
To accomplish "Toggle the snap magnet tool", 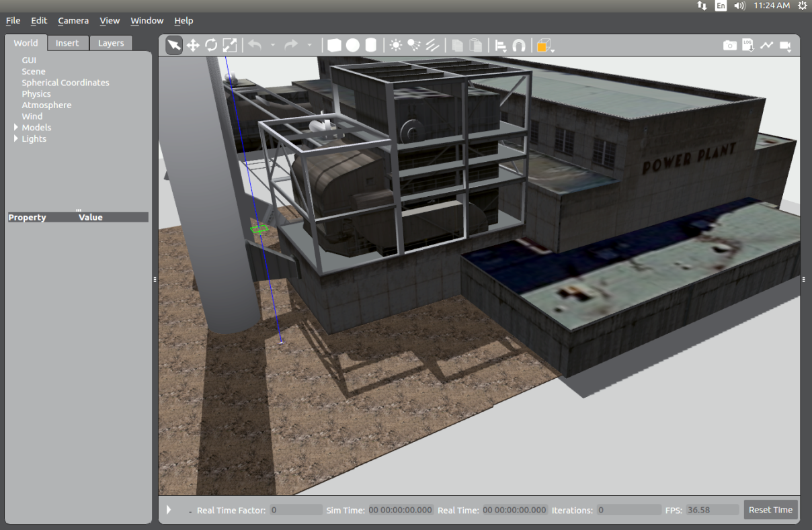I will point(519,45).
